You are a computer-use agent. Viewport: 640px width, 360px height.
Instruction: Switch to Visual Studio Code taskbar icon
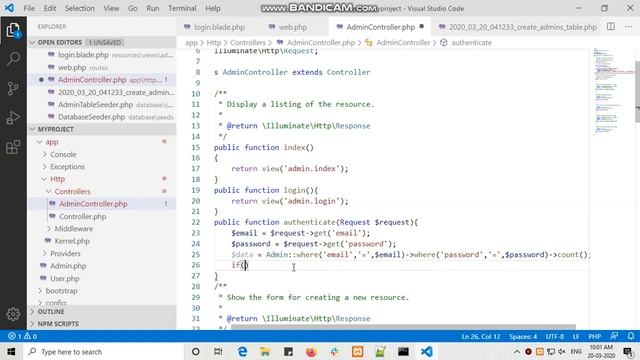[427, 351]
